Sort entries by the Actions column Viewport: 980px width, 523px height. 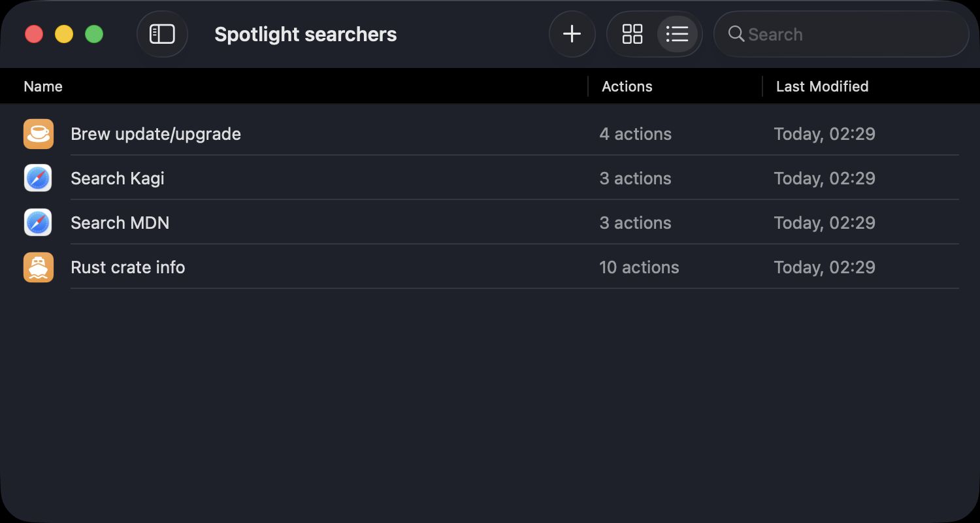tap(626, 86)
